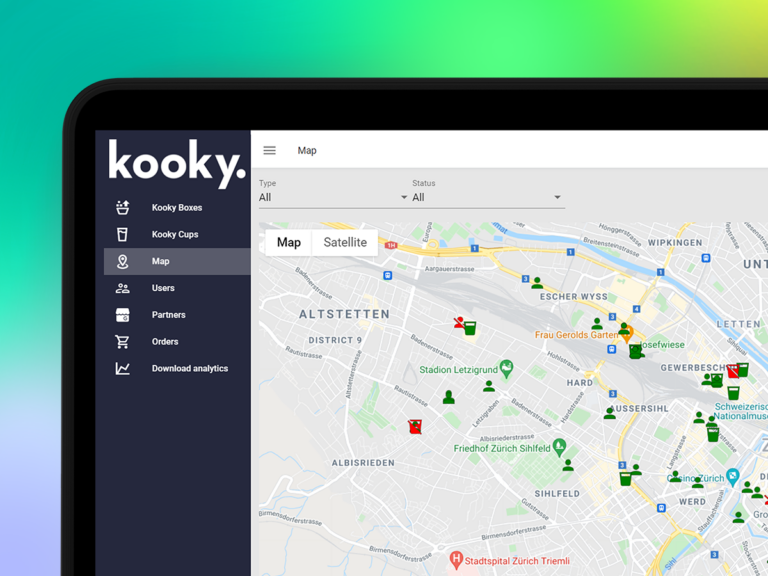
Task: Switch map view to Map
Action: pos(288,242)
